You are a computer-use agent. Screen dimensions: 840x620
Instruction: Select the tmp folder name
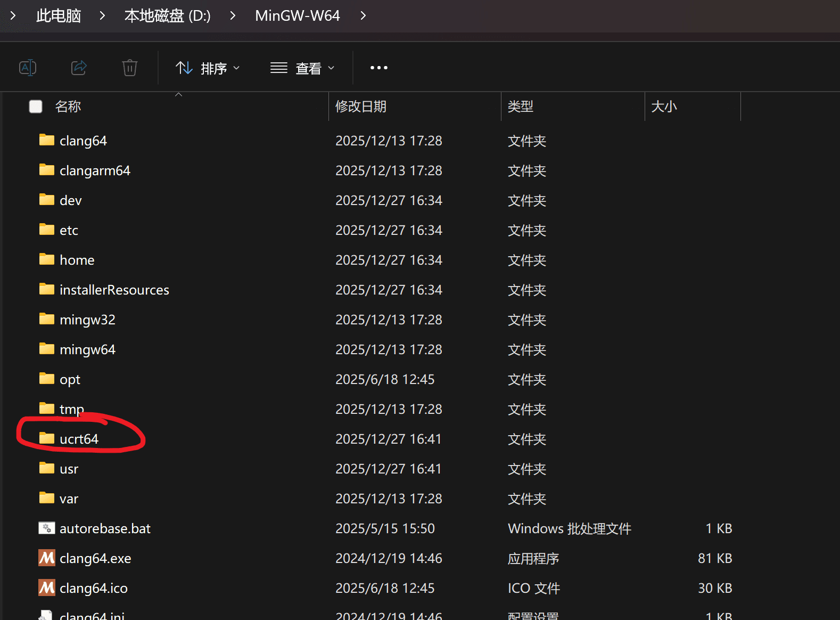72,410
